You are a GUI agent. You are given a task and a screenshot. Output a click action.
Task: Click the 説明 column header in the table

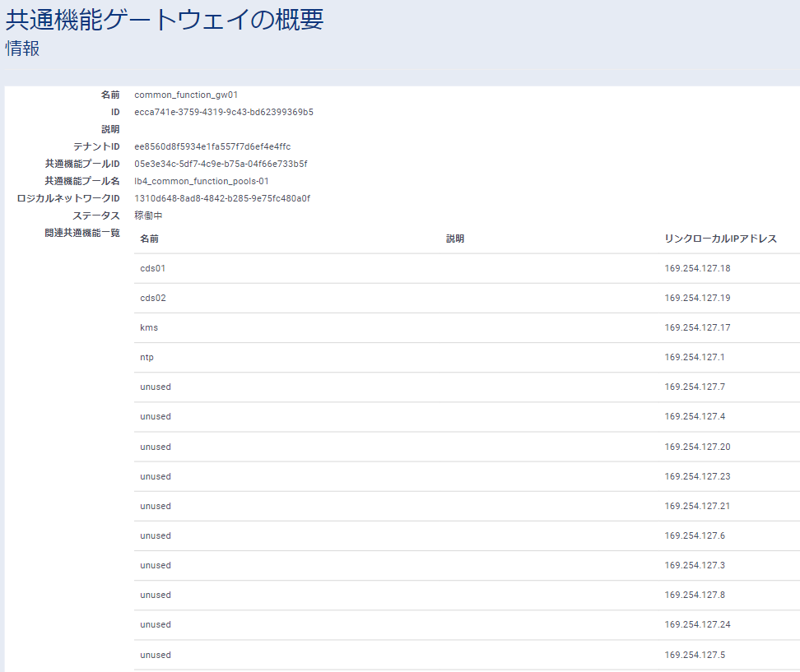coord(455,239)
